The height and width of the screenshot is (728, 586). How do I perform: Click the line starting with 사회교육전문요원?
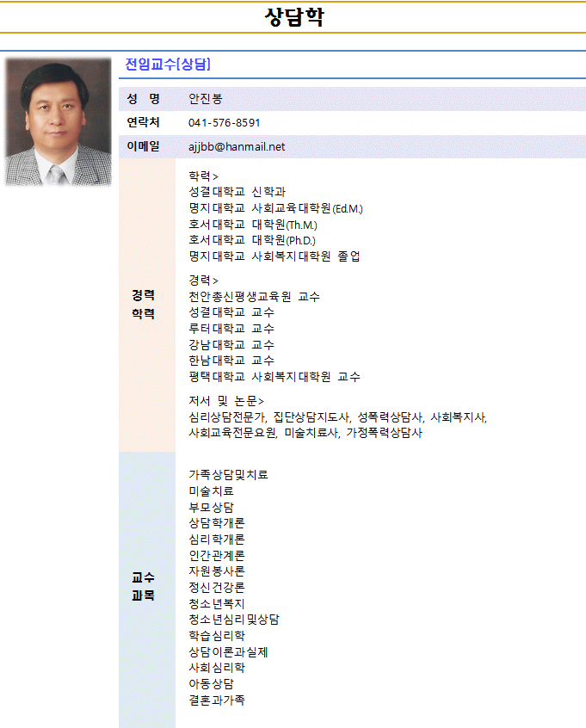pyautogui.click(x=305, y=433)
